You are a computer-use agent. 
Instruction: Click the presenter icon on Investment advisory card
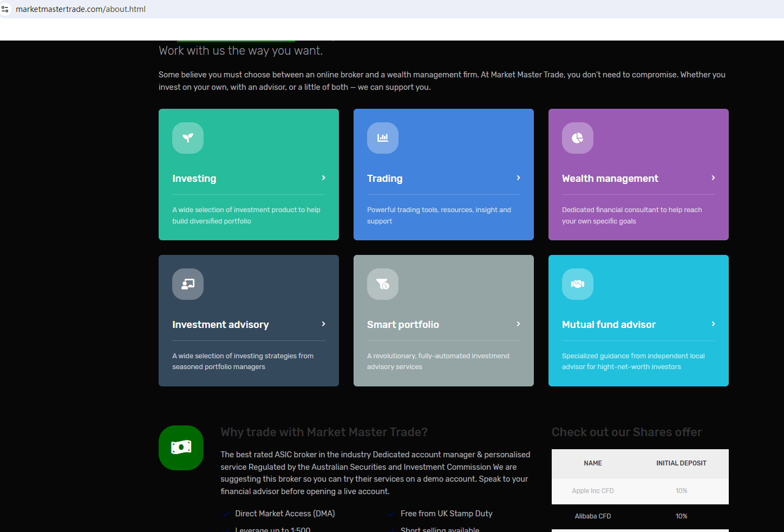coord(188,284)
